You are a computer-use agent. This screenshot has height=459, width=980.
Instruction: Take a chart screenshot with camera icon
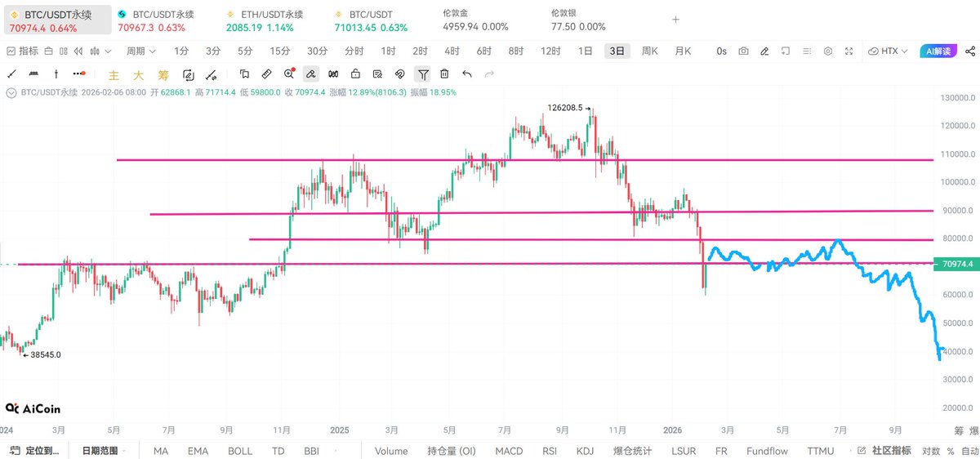pyautogui.click(x=743, y=51)
